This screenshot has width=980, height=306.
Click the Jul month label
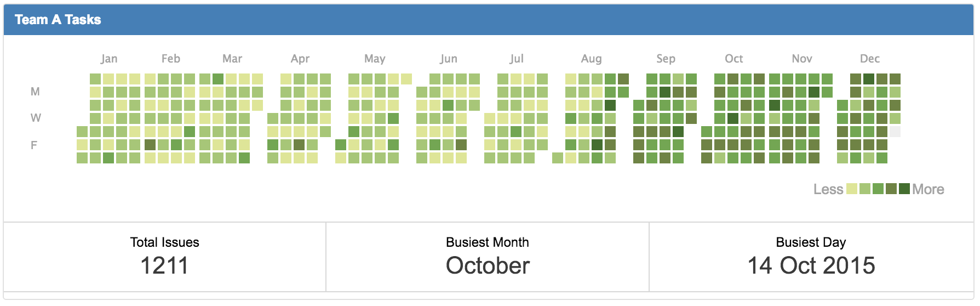517,59
